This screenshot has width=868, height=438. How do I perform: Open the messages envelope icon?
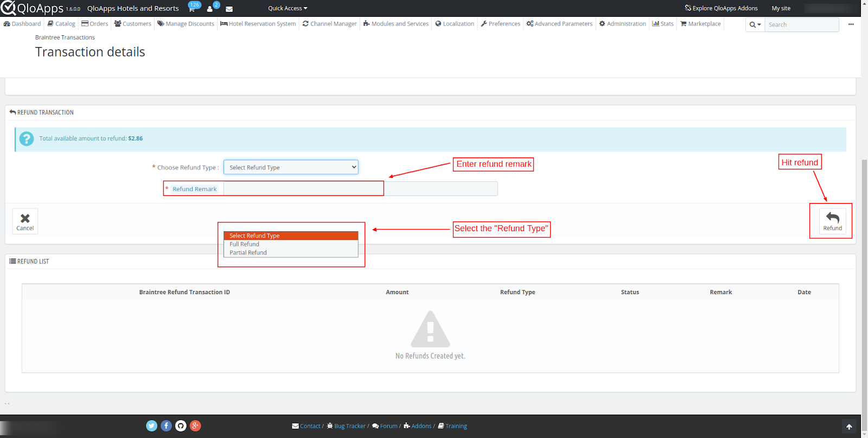pos(229,9)
